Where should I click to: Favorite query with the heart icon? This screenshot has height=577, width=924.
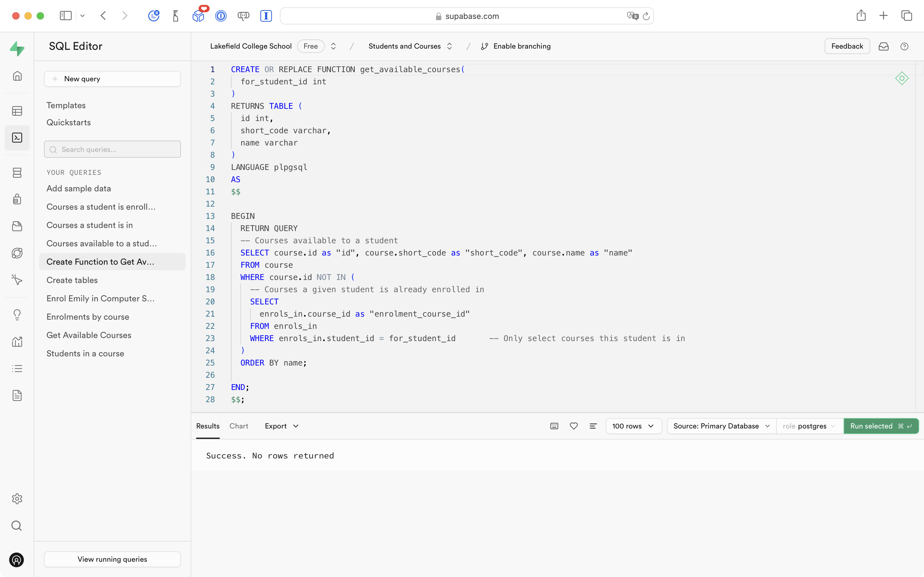point(574,426)
